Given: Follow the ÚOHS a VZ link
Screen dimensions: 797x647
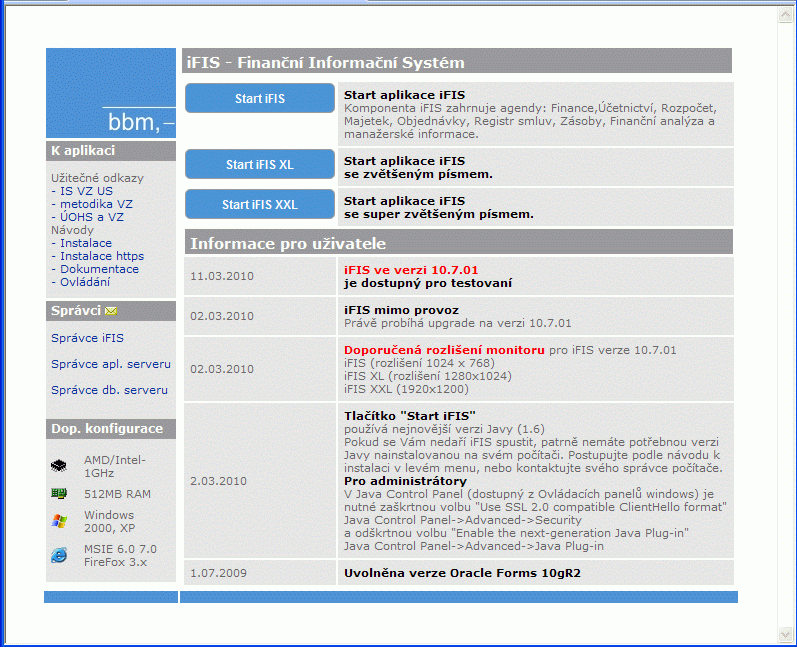Looking at the screenshot, I should [91, 217].
